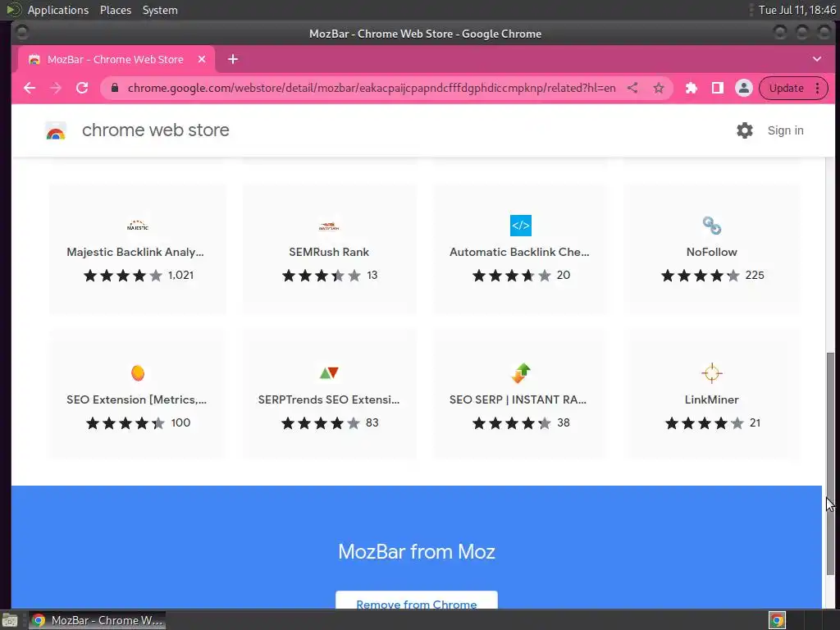Click the LinkMiner star rating 21
The width and height of the screenshot is (840, 630).
coord(713,423)
